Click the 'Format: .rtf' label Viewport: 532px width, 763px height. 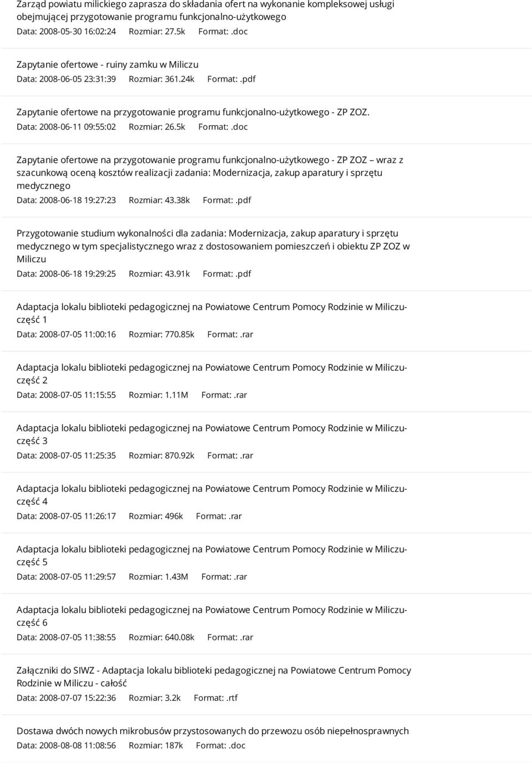(x=216, y=698)
